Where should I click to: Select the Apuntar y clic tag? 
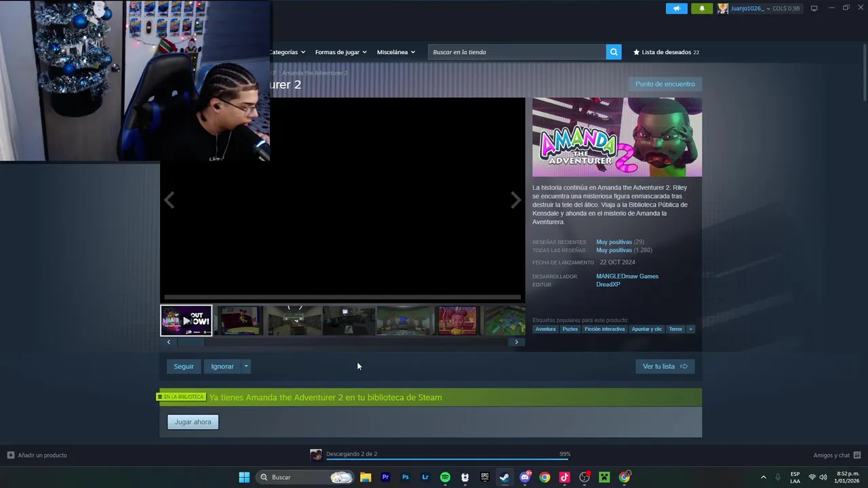pos(647,329)
